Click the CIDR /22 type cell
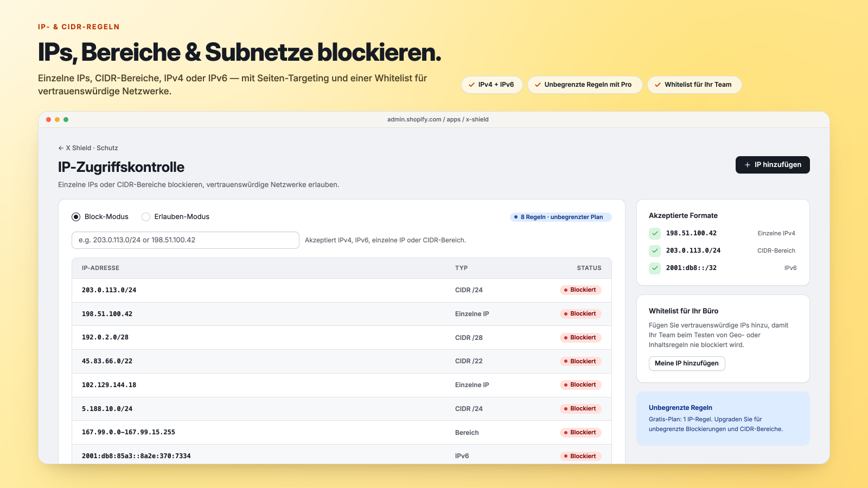 469,362
